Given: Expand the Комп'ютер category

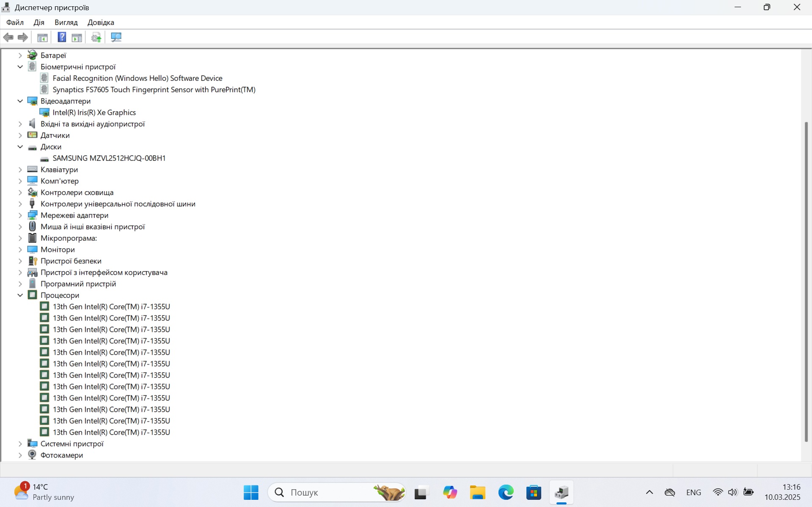Looking at the screenshot, I should (x=20, y=181).
